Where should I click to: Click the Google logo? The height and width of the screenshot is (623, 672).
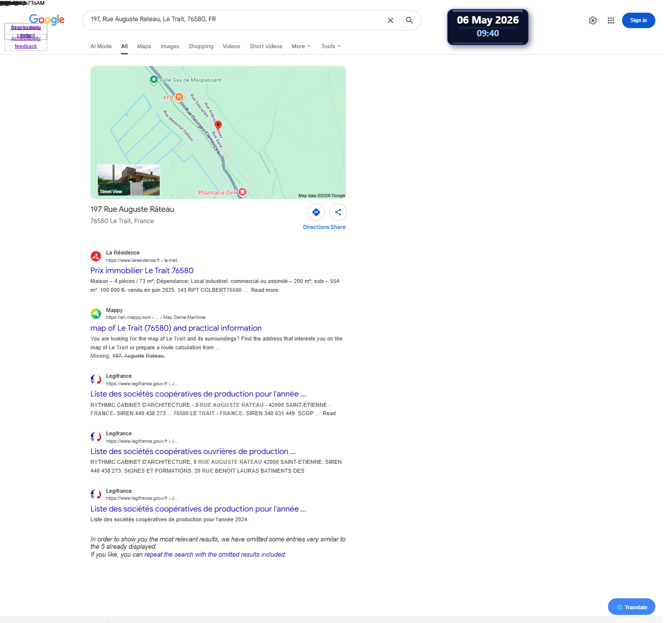[x=47, y=20]
